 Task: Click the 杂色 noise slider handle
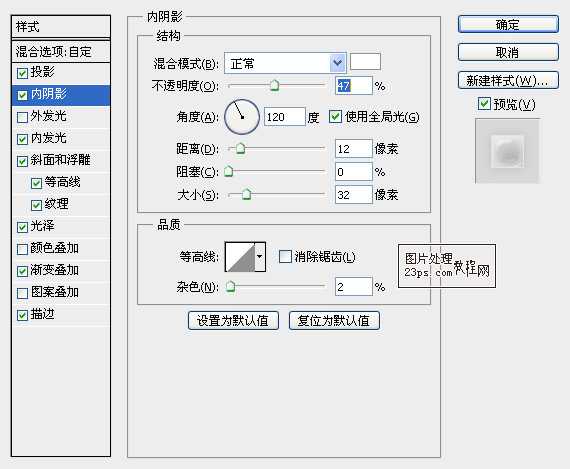pos(230,287)
